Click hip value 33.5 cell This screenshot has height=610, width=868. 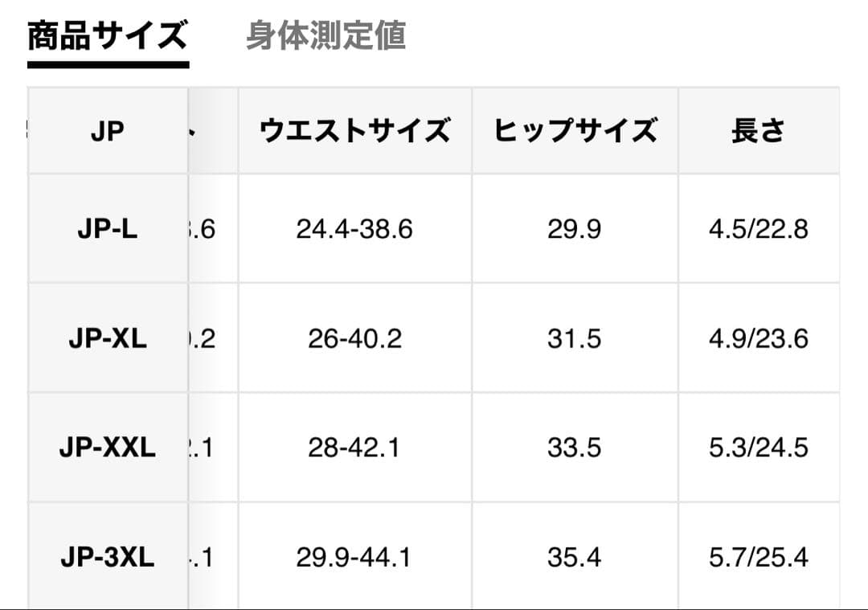(575, 448)
